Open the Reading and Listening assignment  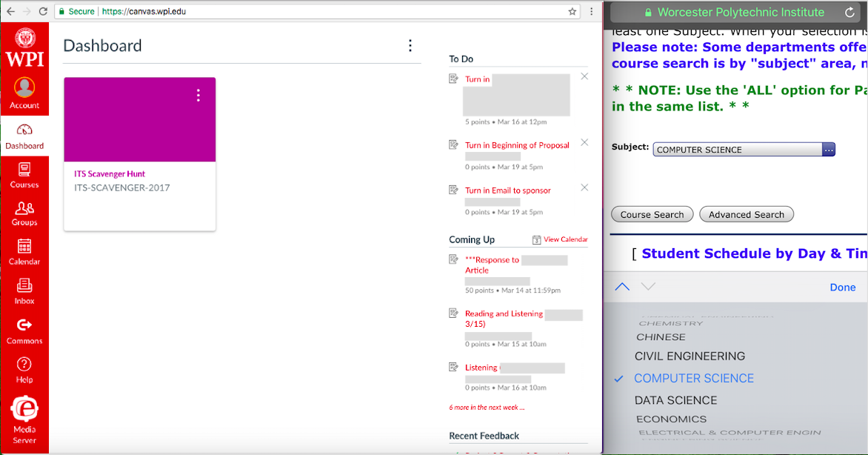(x=504, y=319)
